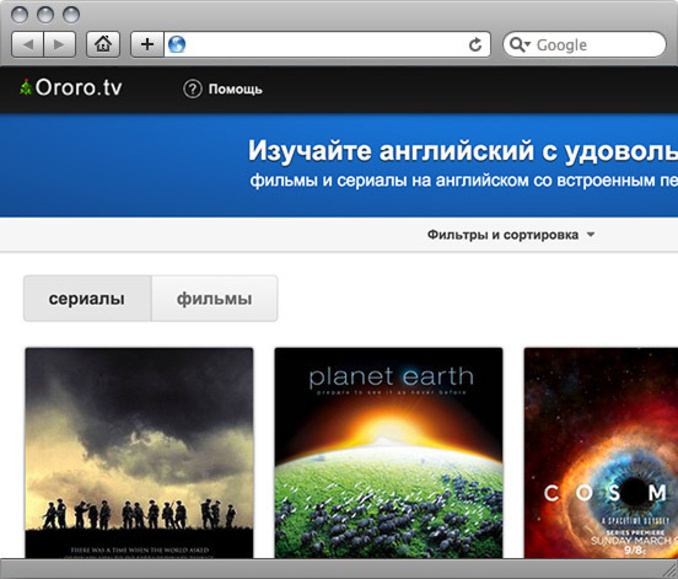
Task: Add a bookmark with the plus button
Action: (147, 44)
